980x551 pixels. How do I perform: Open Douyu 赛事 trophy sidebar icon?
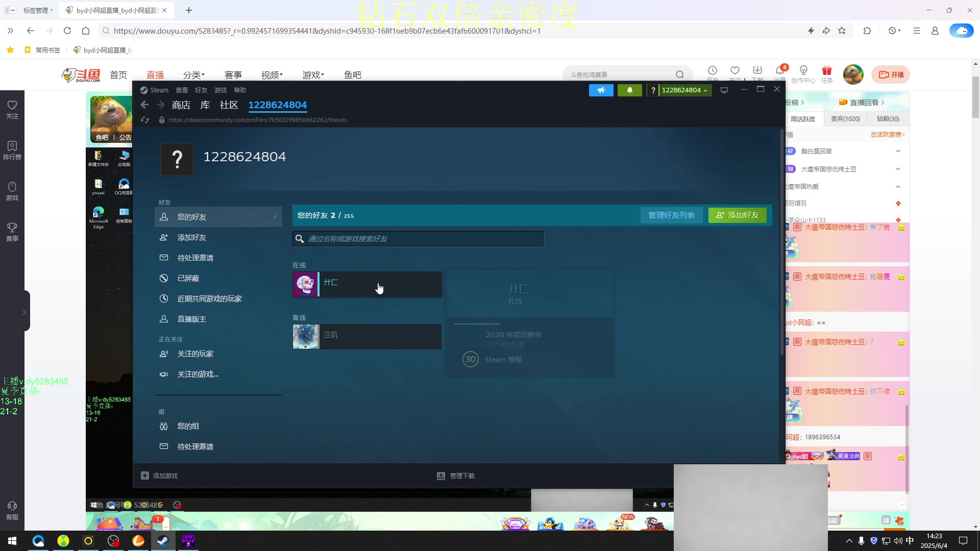[x=12, y=232]
